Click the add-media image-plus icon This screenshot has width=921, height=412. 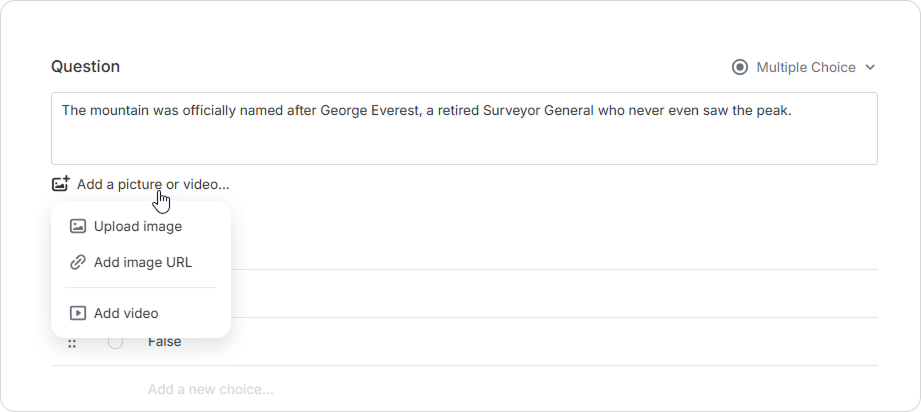pos(60,184)
